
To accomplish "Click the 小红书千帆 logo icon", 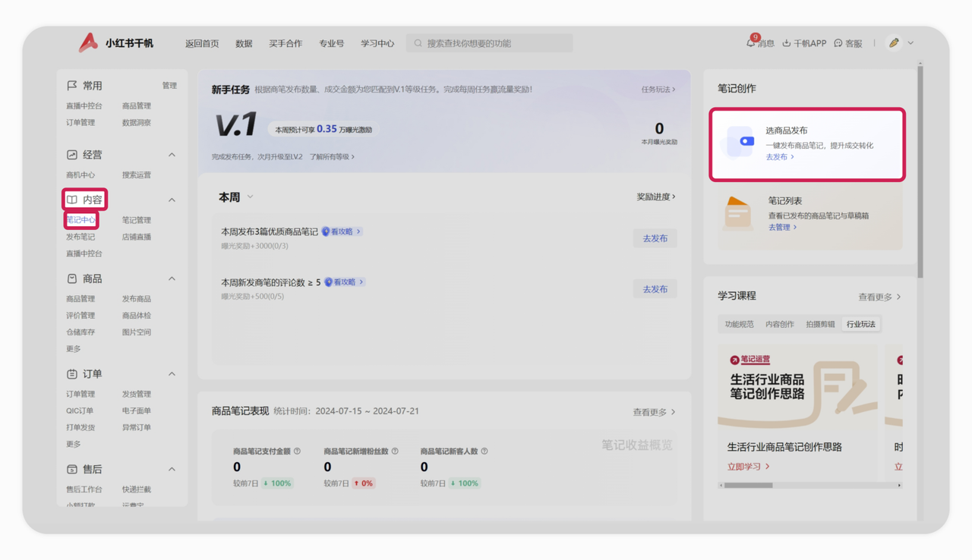I will pos(88,42).
